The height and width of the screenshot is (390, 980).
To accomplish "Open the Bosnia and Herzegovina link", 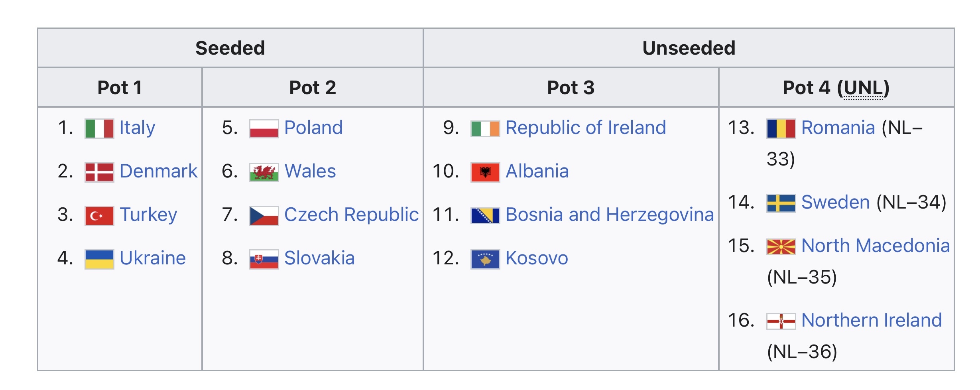I will click(x=610, y=215).
